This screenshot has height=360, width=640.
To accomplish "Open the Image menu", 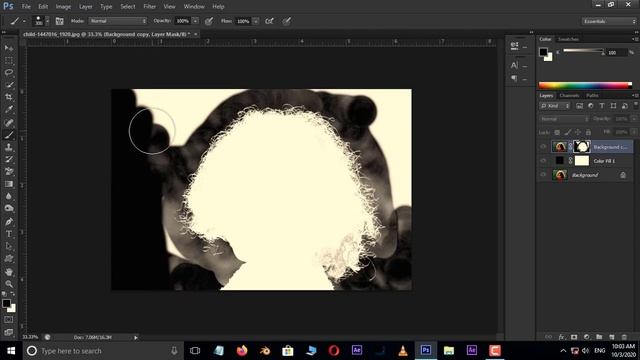I will pyautogui.click(x=63, y=7).
